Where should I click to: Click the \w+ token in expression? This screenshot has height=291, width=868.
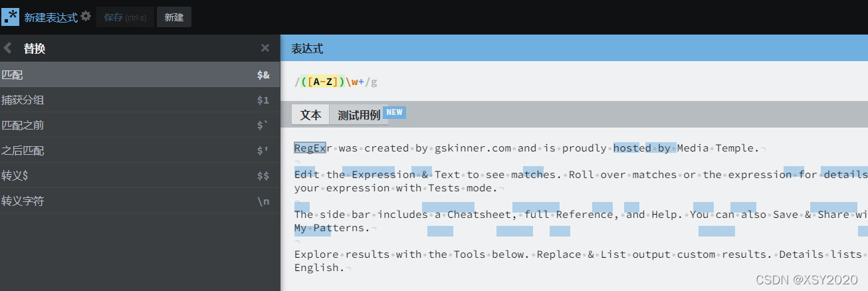pos(355,82)
